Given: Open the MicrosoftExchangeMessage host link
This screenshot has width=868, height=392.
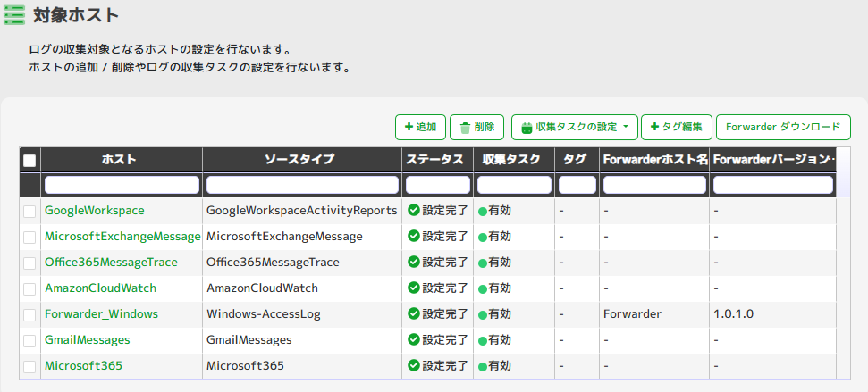Looking at the screenshot, I should (122, 236).
